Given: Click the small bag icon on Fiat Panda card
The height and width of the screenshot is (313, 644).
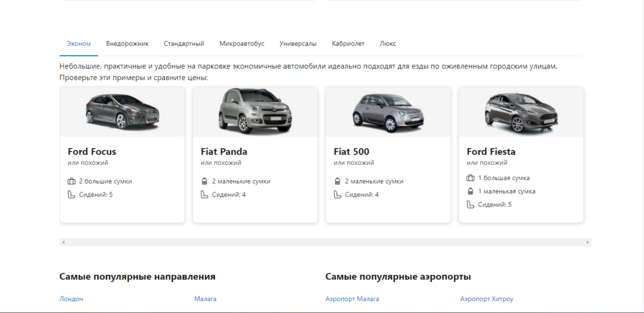Looking at the screenshot, I should [x=204, y=181].
